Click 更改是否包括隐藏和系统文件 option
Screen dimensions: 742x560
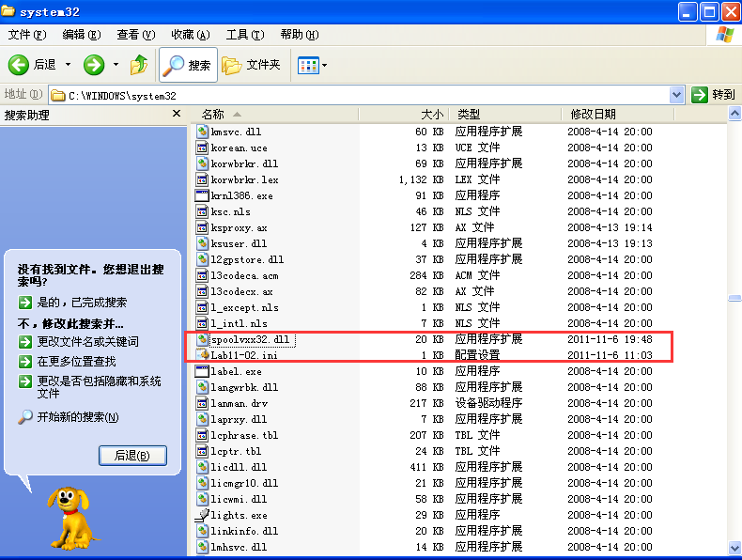click(90, 387)
